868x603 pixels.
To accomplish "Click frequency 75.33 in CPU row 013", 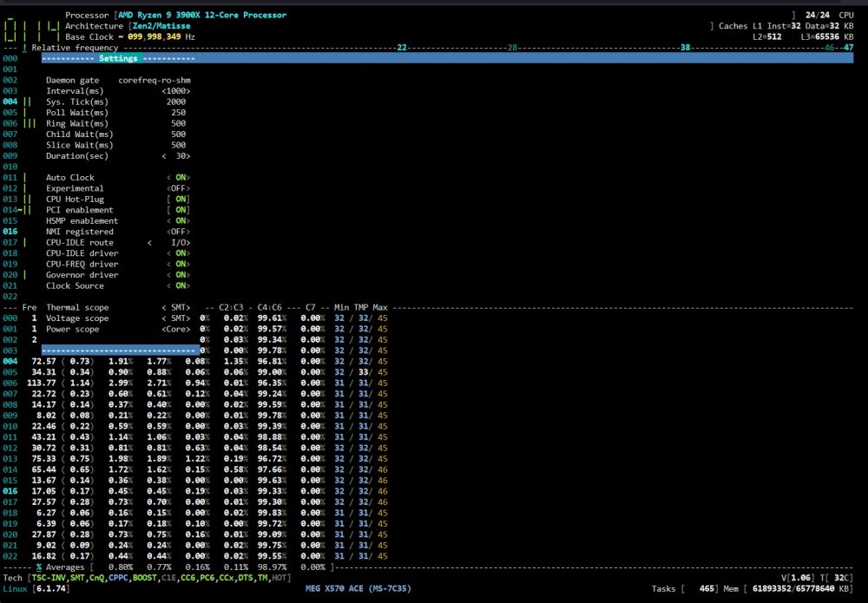I will (43, 459).
